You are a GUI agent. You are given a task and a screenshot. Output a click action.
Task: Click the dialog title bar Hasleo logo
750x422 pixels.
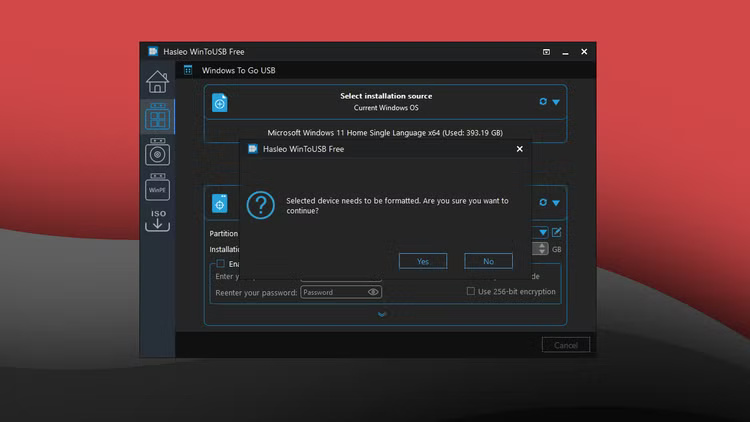coord(253,149)
